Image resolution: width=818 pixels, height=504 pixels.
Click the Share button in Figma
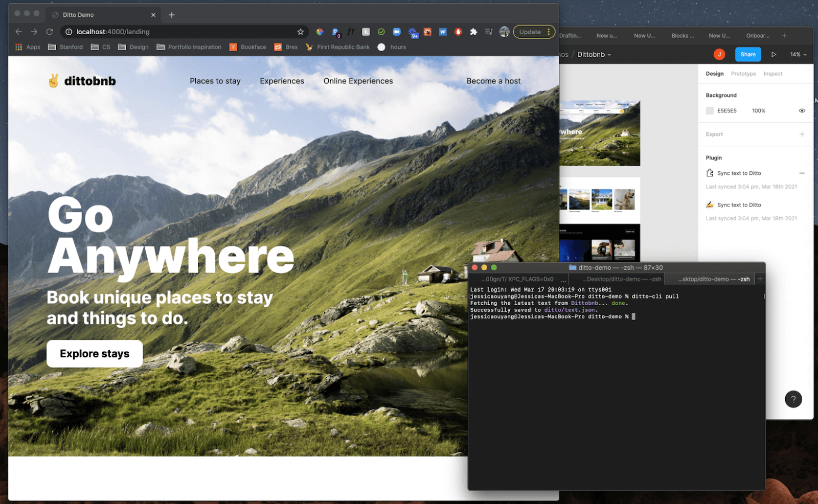click(748, 54)
